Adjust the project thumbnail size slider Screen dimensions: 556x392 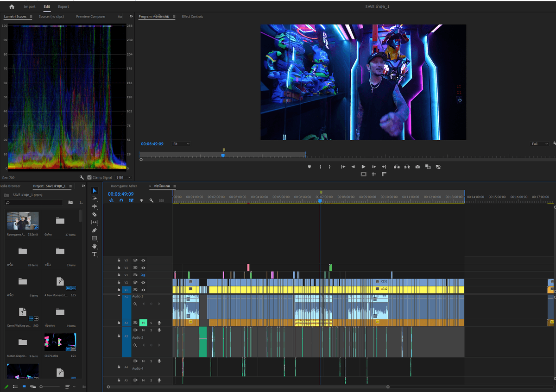point(50,386)
